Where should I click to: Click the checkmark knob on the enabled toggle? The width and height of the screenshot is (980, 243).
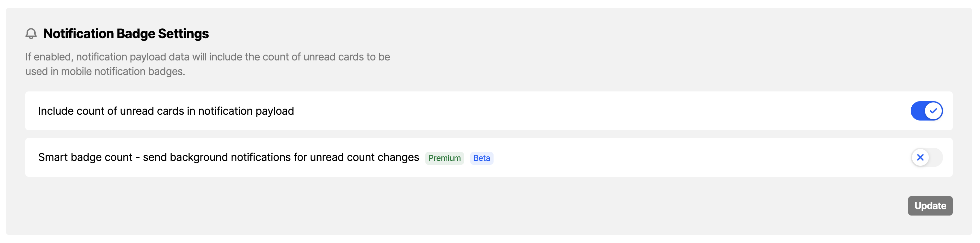click(933, 111)
